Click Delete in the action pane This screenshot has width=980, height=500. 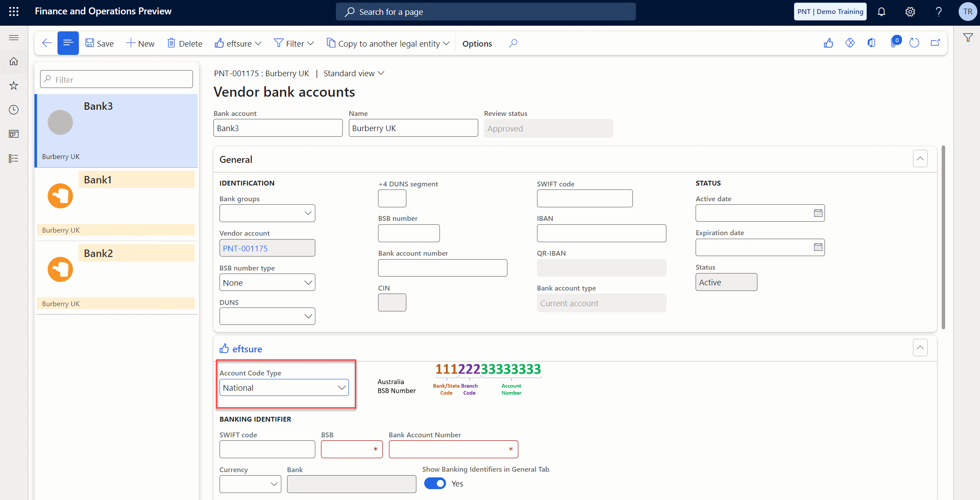pos(185,44)
